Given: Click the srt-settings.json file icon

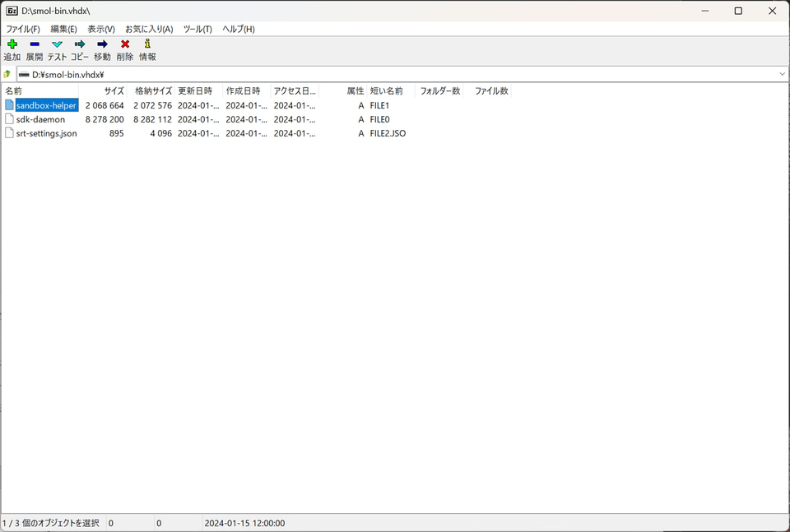Looking at the screenshot, I should (x=9, y=133).
